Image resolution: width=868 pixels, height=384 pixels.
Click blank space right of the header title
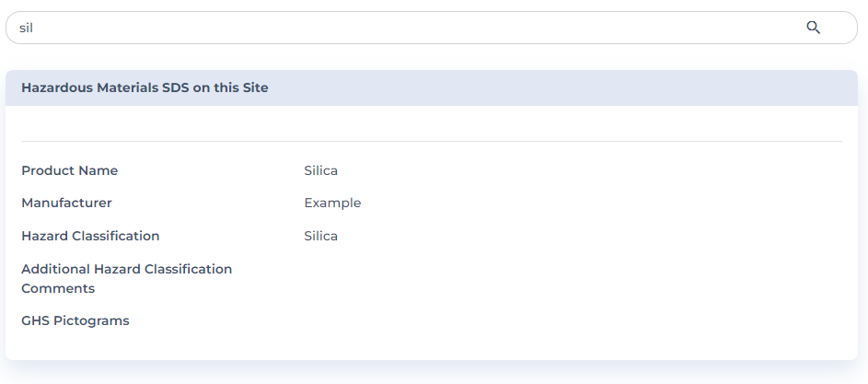point(552,88)
